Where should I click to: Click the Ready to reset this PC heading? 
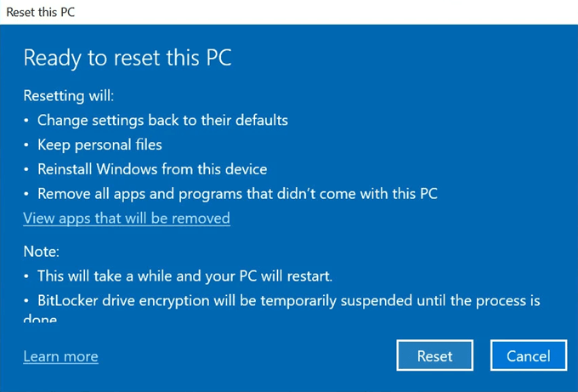tap(127, 58)
